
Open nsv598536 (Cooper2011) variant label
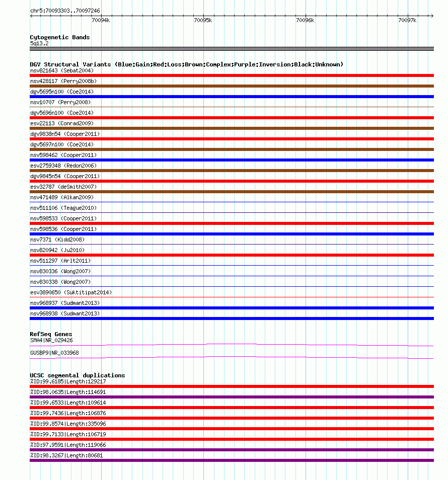[63, 229]
